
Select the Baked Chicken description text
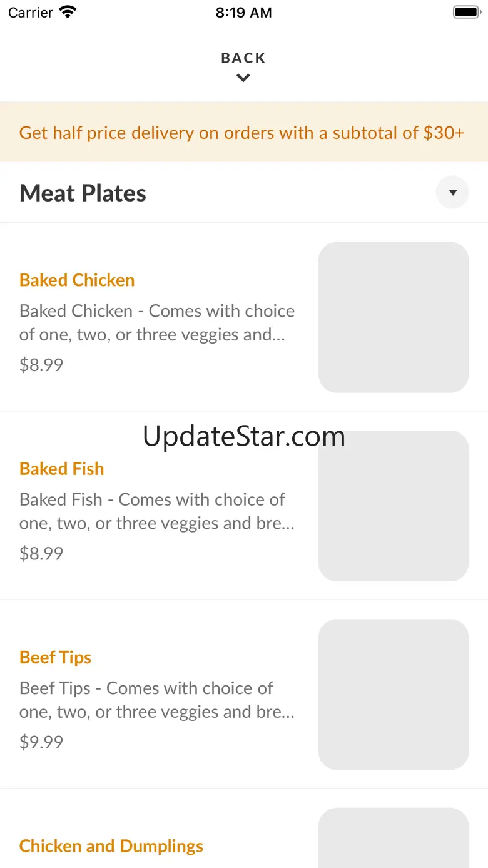coord(157,322)
